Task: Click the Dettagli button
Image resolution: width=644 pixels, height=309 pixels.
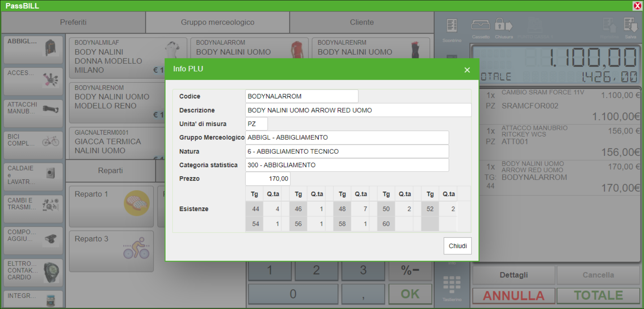Action: [514, 275]
